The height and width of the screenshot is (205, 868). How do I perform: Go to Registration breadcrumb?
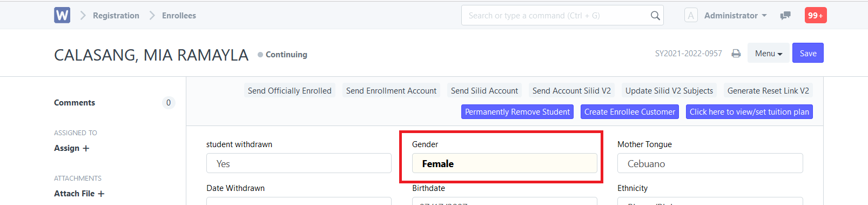[116, 16]
